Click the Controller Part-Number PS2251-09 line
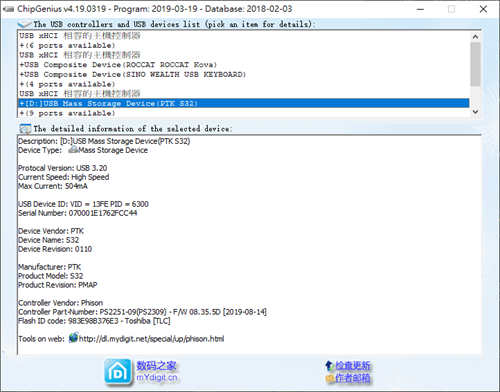Image resolution: width=500 pixels, height=392 pixels. 142,312
